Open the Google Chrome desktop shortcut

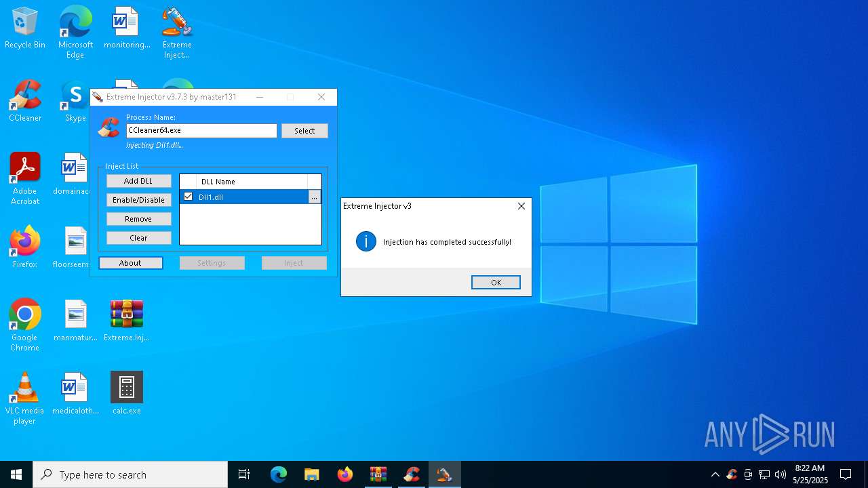pyautogui.click(x=25, y=325)
